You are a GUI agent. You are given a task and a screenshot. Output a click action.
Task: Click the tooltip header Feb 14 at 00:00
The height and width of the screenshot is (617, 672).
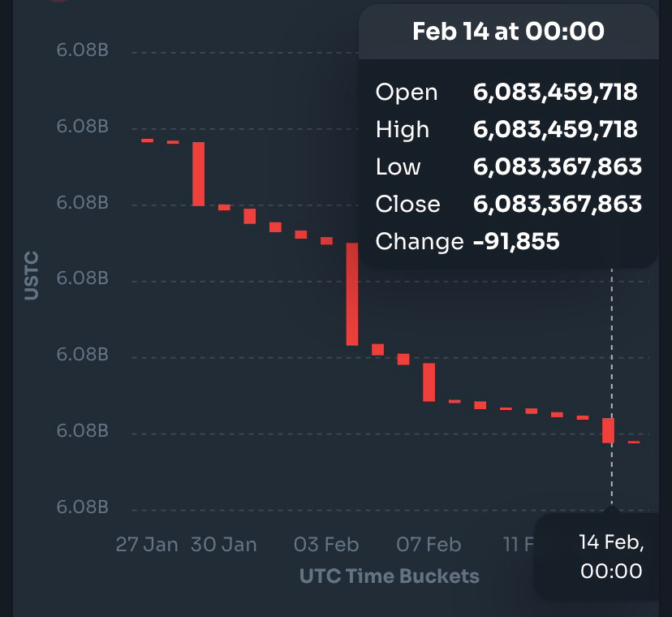(508, 32)
